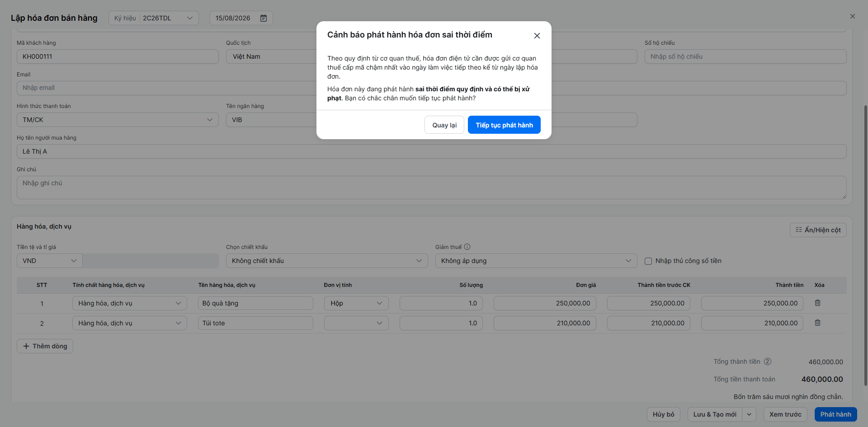This screenshot has width=868, height=427.
Task: Click the Thành tiền trước CK 210,000.00 field
Action: [649, 323]
